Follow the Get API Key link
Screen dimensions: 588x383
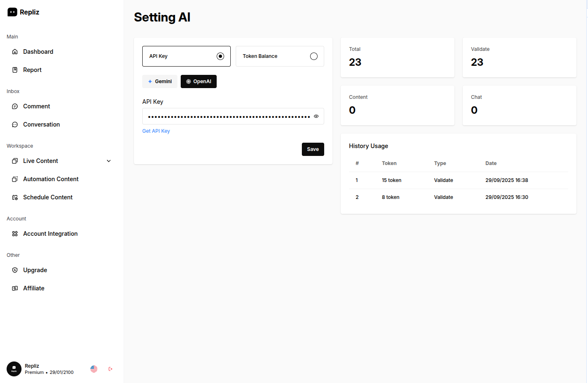point(156,131)
